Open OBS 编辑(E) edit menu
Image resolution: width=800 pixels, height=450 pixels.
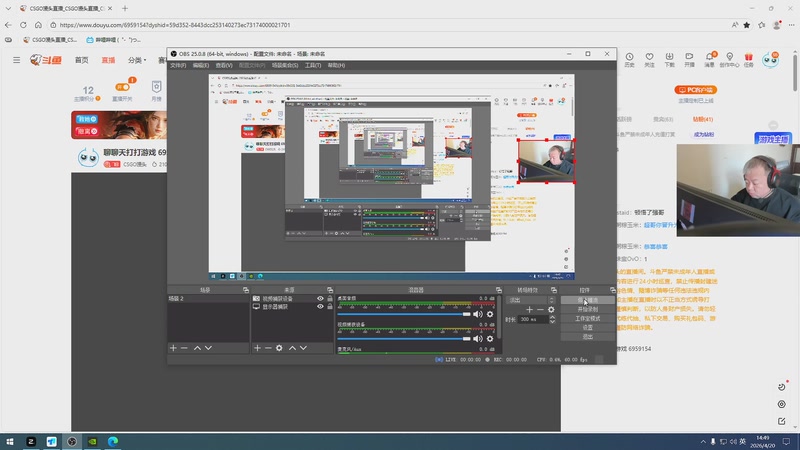[x=201, y=65]
